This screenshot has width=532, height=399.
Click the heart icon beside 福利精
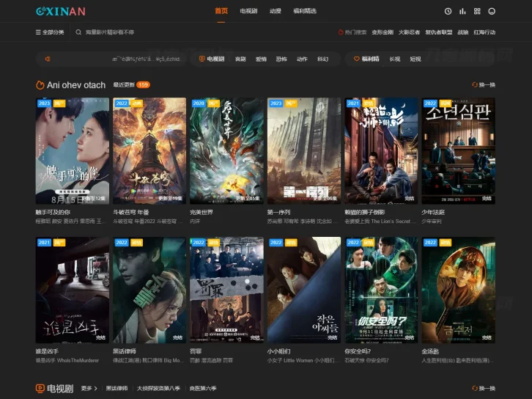pyautogui.click(x=357, y=59)
